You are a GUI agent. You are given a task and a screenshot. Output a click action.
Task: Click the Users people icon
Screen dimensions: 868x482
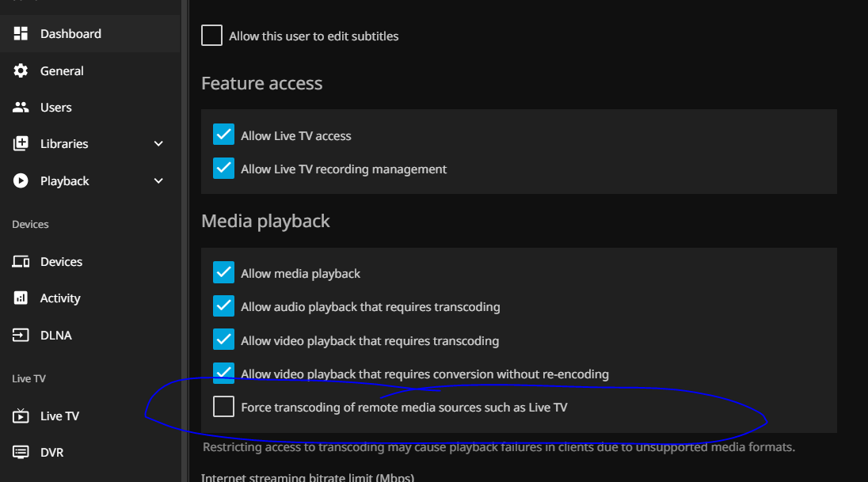coord(21,108)
